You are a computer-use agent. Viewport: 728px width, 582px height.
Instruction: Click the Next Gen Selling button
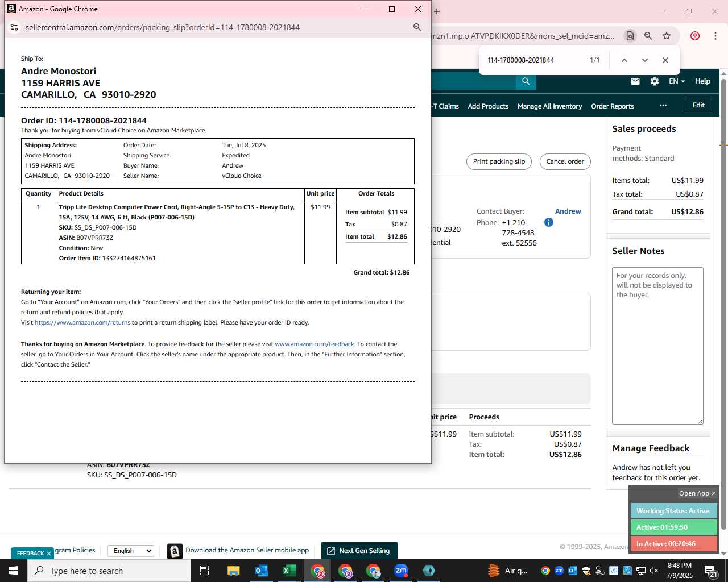[359, 551]
